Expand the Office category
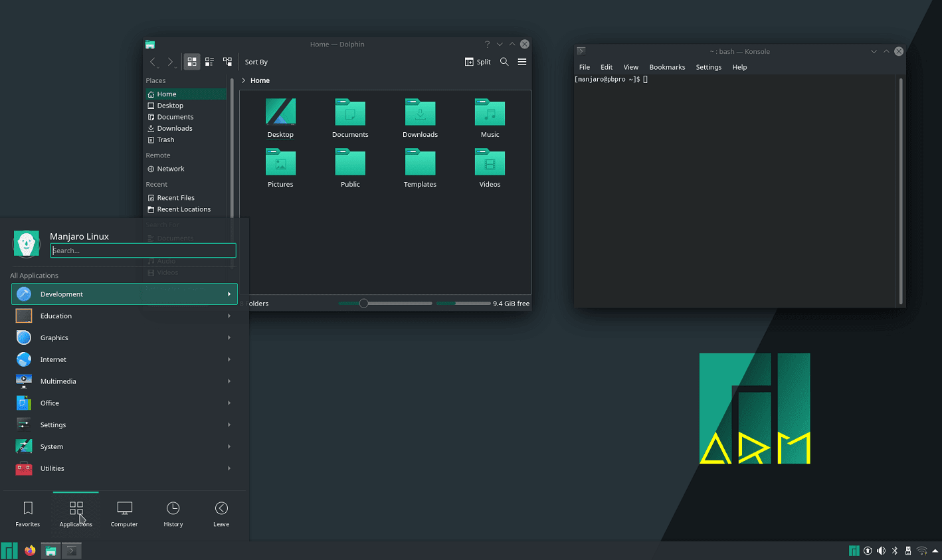The width and height of the screenshot is (942, 560). tap(124, 403)
